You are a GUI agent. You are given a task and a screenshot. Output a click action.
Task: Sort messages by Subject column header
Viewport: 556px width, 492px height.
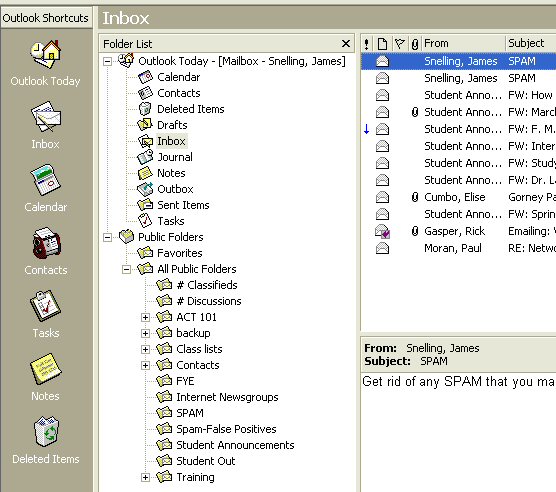(531, 44)
